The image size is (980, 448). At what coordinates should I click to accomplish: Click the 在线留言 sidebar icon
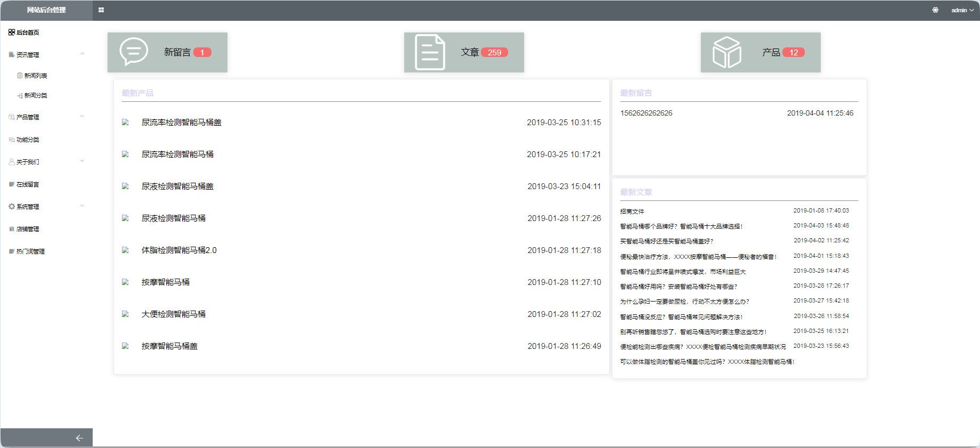point(12,184)
